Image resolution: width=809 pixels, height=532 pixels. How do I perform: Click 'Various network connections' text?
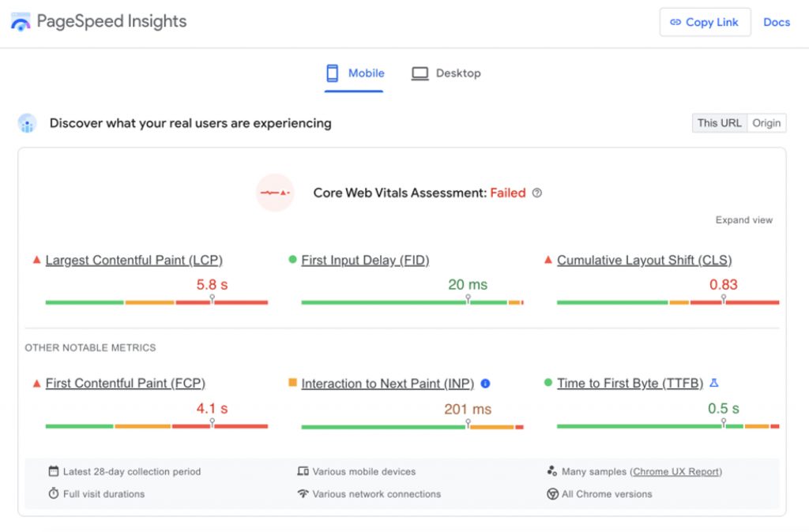tap(377, 494)
